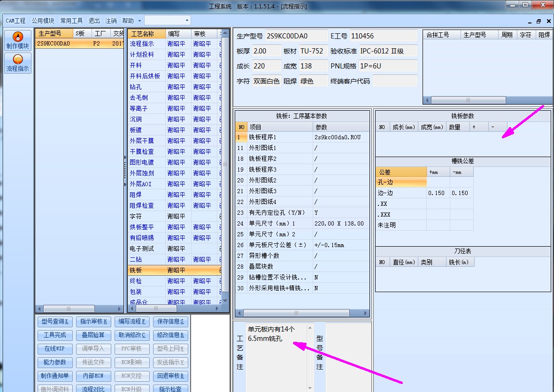Click the 在线WIP button
Viewport: 554px width, 392px height.
pyautogui.click(x=55, y=348)
